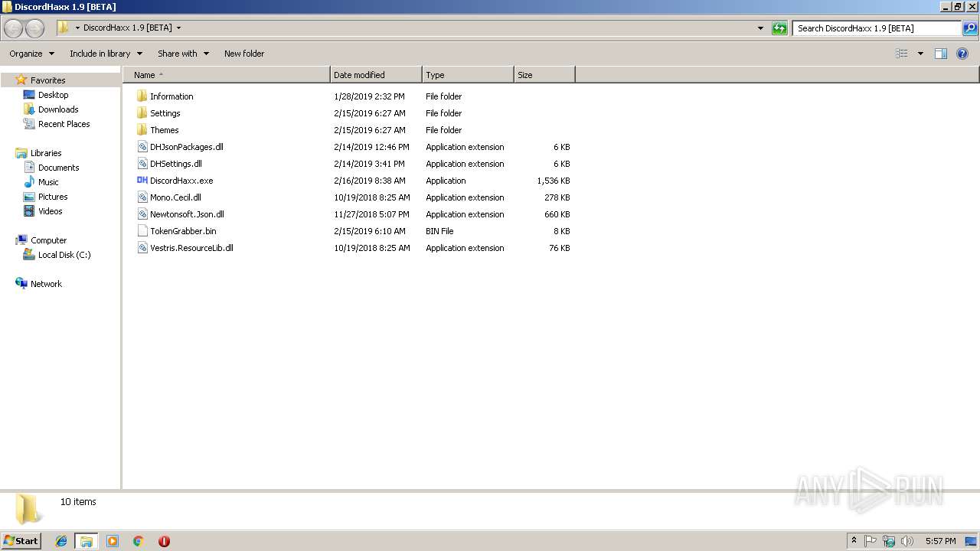Click the Start button

[x=21, y=541]
